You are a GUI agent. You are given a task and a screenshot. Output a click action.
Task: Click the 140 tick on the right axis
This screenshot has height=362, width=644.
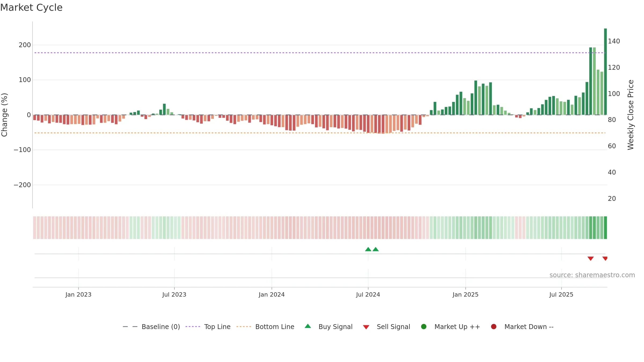tap(614, 41)
